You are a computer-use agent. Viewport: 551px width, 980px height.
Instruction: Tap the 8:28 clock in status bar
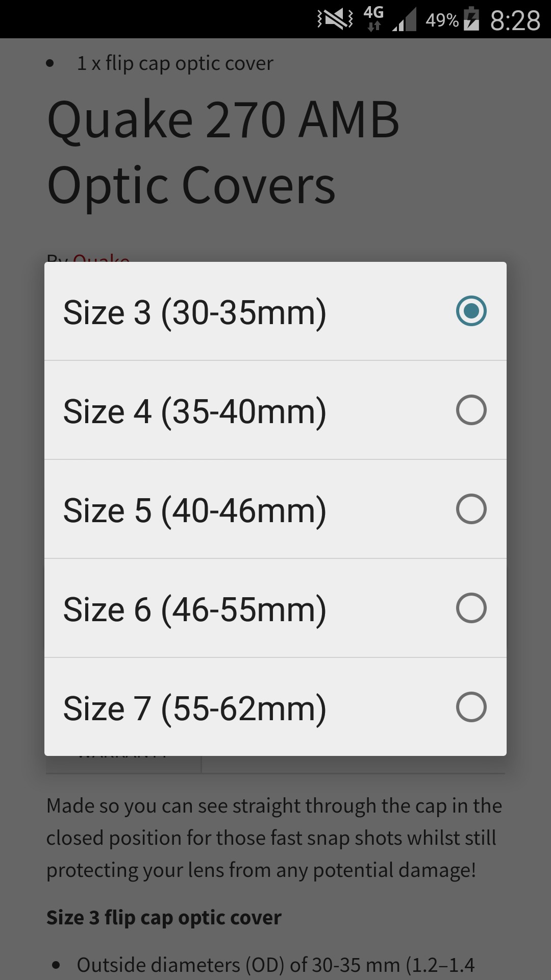point(515,21)
